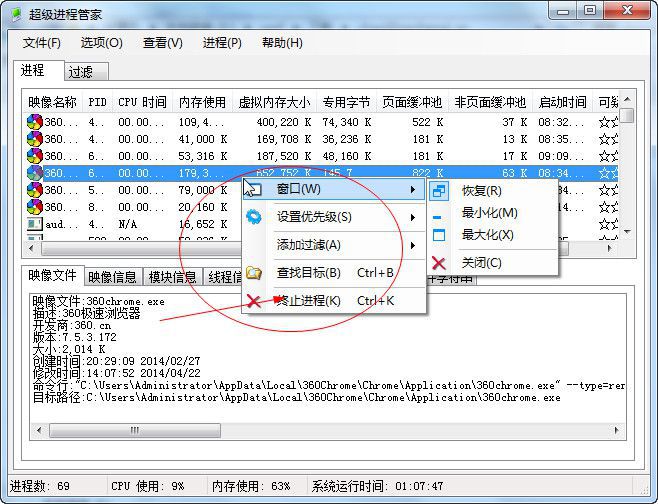Click the 进程数: 69 status entry
Screen dimensions: 658x504
point(40,486)
